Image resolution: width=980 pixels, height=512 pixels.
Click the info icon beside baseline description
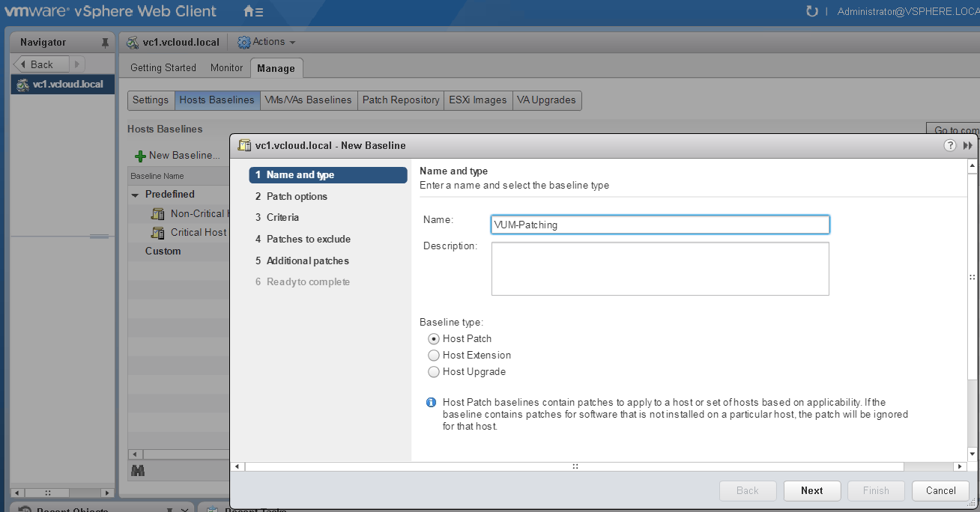pos(431,403)
